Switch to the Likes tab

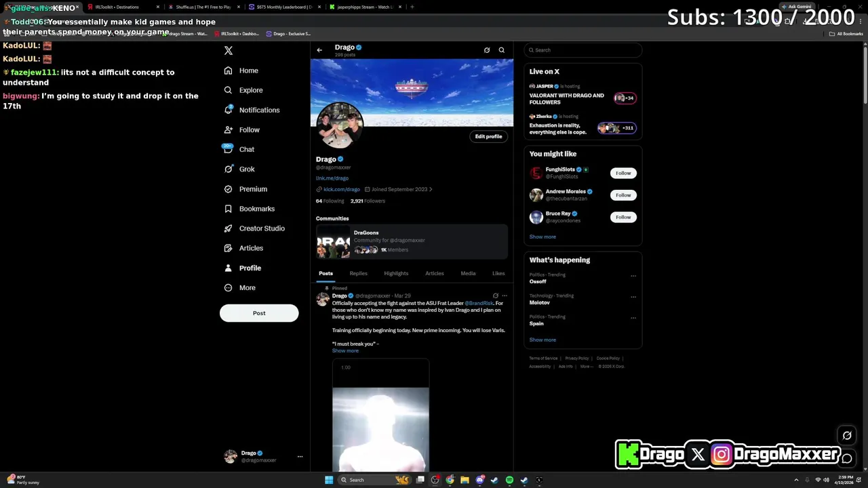[498, 273]
